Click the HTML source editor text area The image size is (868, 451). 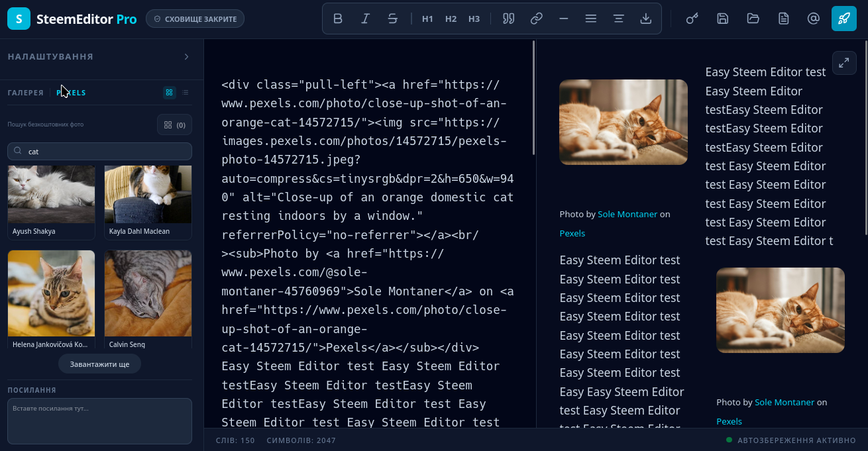368,234
